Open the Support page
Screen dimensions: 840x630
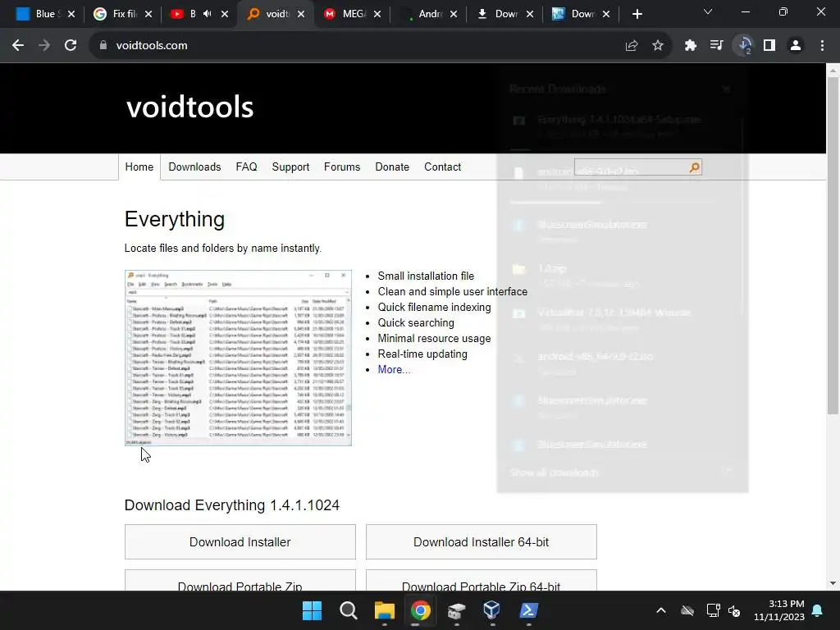tap(290, 167)
